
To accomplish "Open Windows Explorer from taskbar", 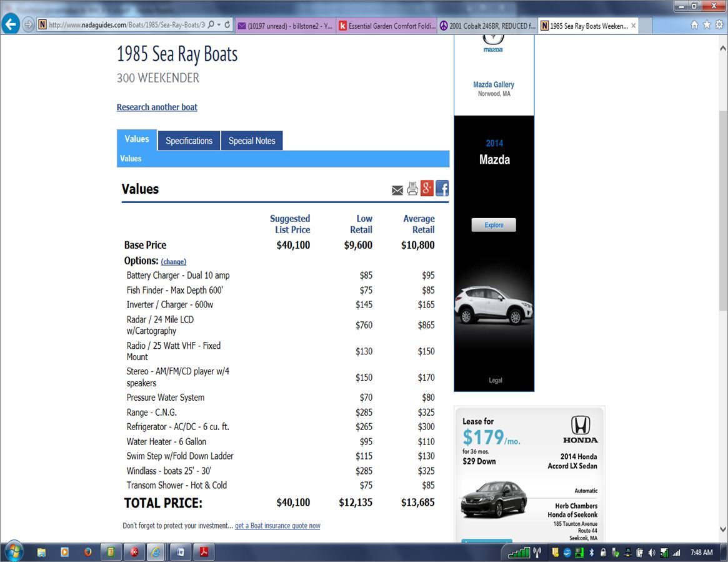I will [41, 552].
